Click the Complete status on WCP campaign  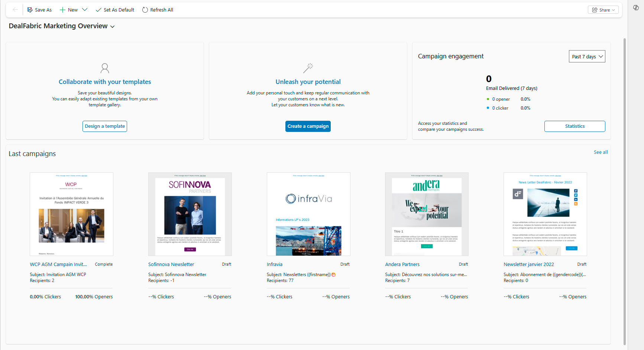point(104,265)
